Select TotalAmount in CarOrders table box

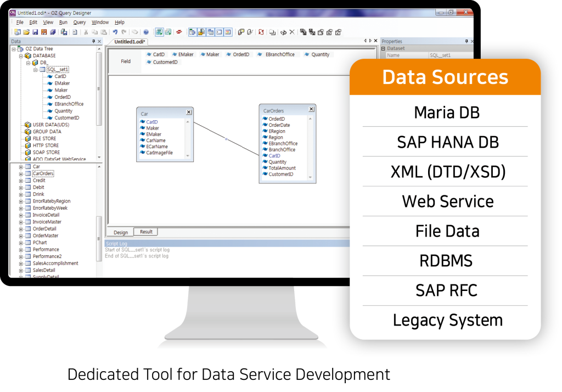(282, 168)
